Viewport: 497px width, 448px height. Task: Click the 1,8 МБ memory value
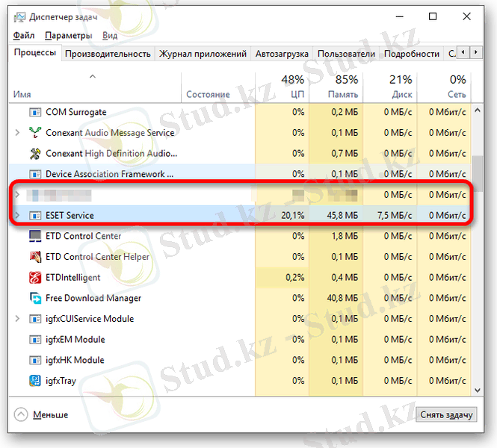pos(345,236)
